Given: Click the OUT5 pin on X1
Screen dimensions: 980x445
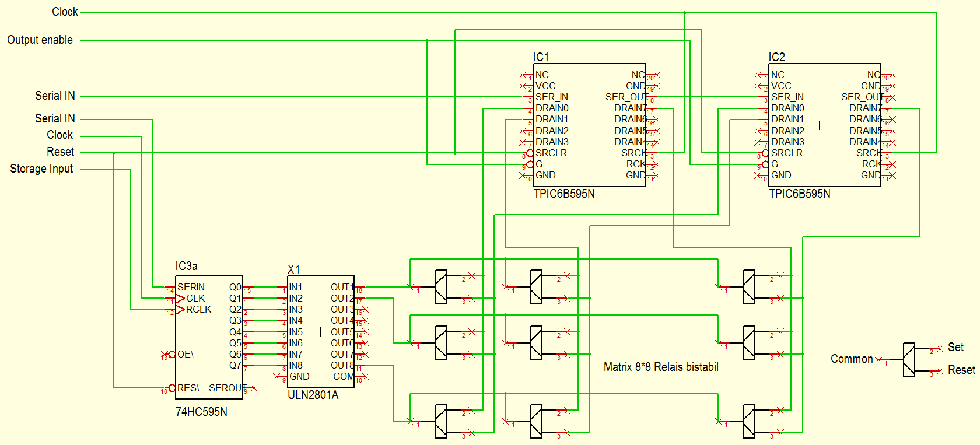Looking at the screenshot, I should coord(342,332).
